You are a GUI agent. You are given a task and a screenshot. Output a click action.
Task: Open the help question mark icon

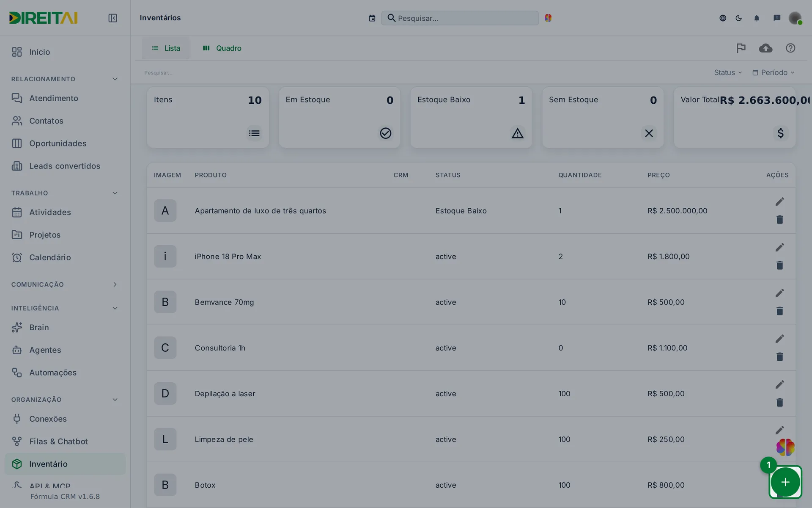(790, 48)
